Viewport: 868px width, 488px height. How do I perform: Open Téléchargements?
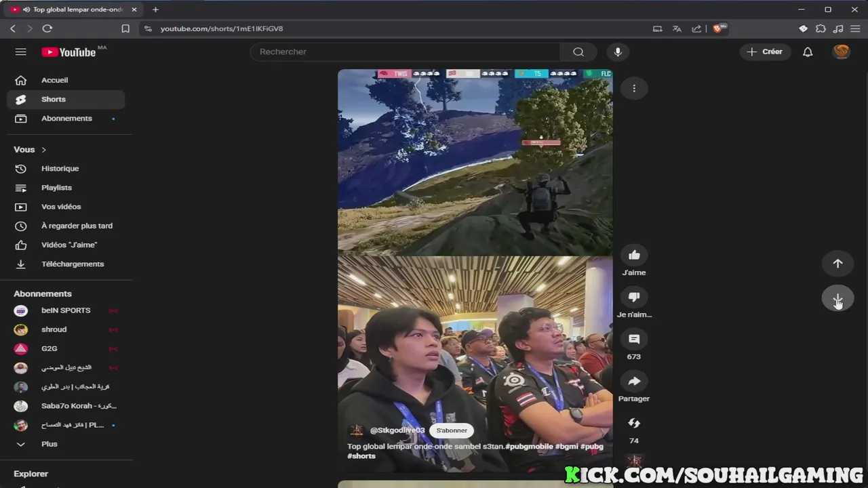[66, 264]
